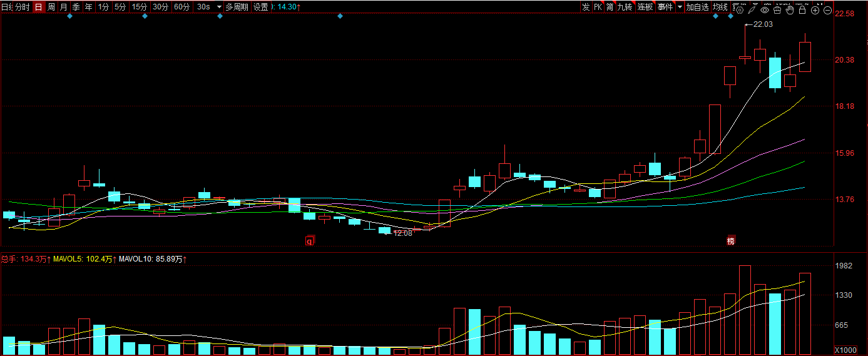This screenshot has height=356, width=868.
Task: Select the hand pan tool
Action: click(x=790, y=10)
